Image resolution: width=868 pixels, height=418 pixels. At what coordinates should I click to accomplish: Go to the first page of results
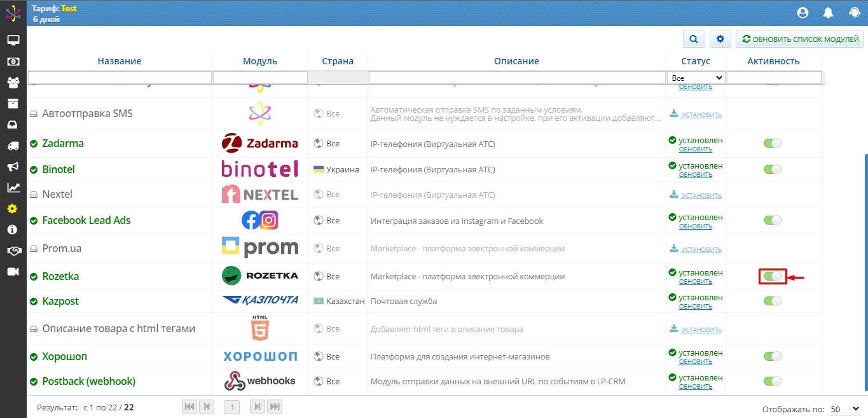pyautogui.click(x=189, y=407)
